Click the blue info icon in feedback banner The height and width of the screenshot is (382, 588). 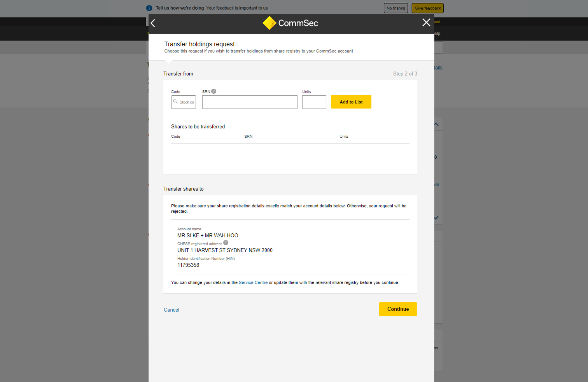149,8
